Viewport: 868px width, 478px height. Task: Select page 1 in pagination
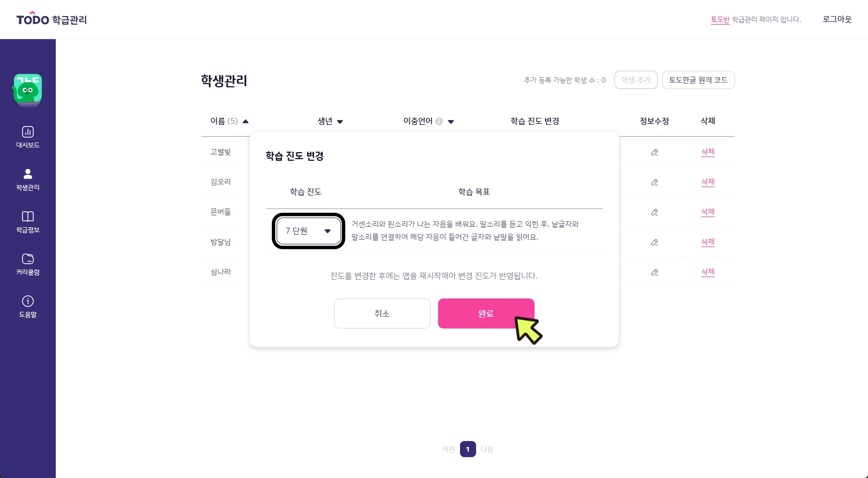click(468, 449)
